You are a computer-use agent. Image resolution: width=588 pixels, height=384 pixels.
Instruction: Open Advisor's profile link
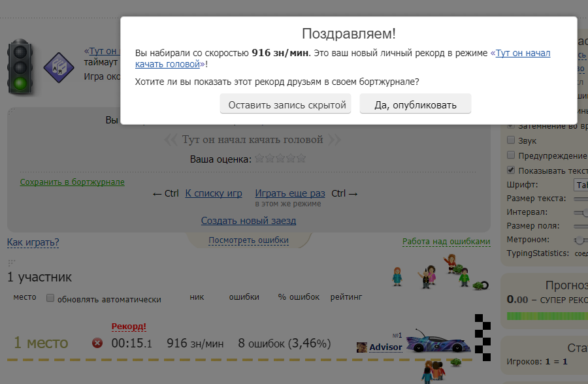click(385, 347)
